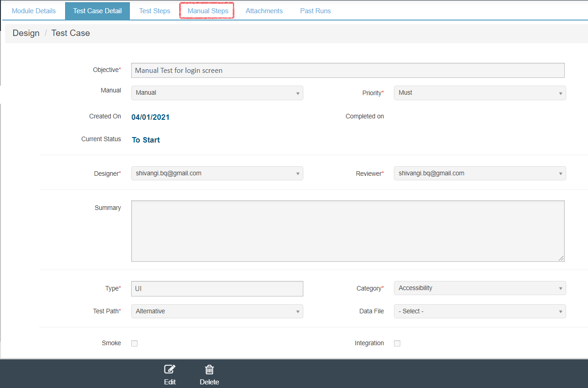Go to the Manual Steps tab
This screenshot has height=388, width=588.
208,11
